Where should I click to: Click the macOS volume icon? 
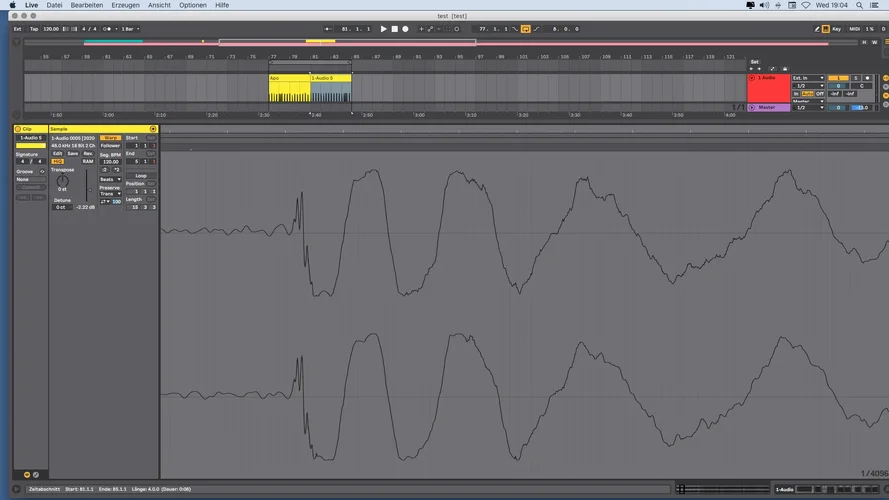[x=764, y=5]
